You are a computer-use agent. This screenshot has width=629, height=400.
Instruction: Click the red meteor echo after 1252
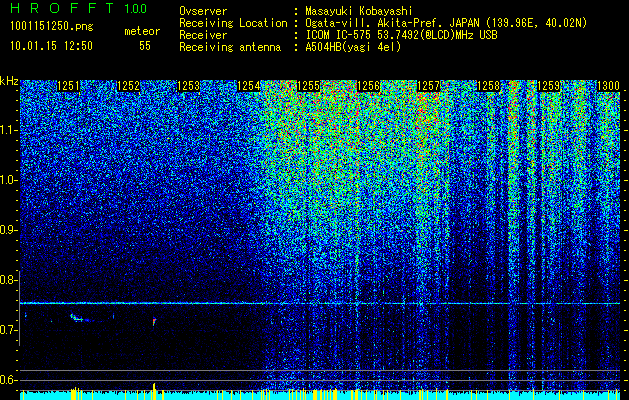tap(154, 320)
